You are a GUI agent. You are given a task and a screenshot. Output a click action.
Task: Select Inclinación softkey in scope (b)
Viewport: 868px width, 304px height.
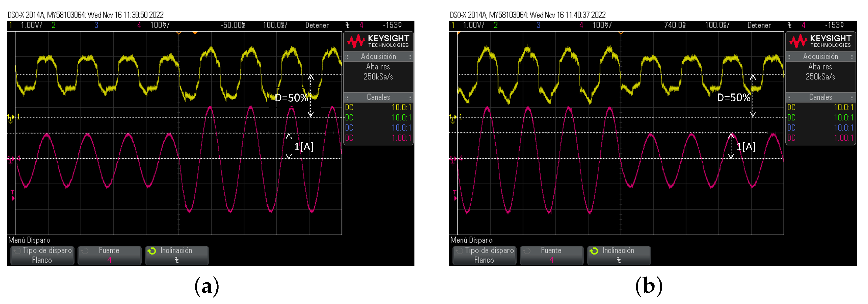tap(619, 255)
